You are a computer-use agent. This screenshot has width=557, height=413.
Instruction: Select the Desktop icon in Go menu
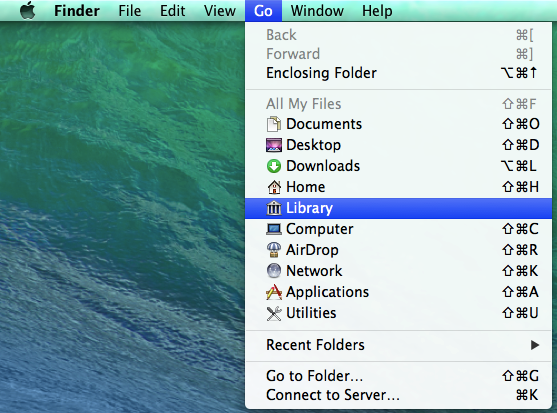[x=274, y=145]
